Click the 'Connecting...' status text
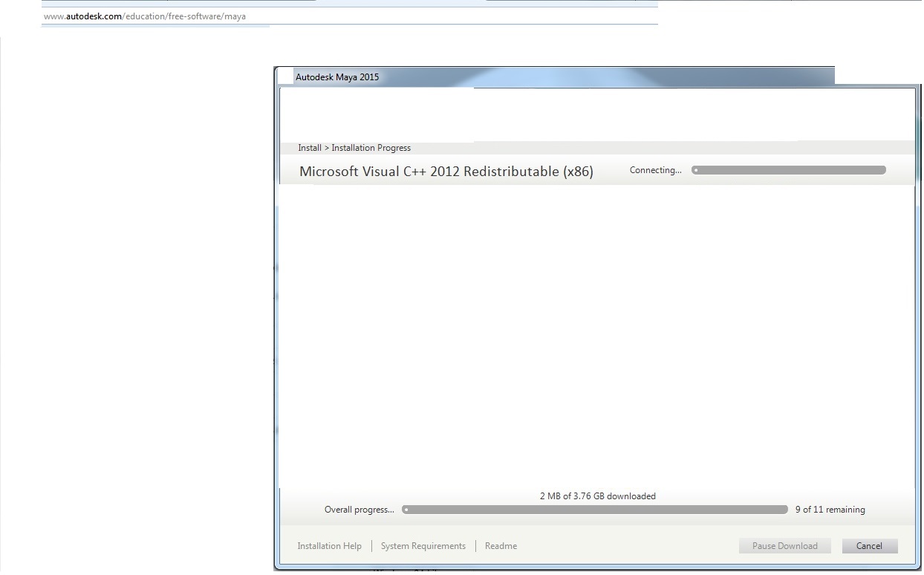 (656, 170)
